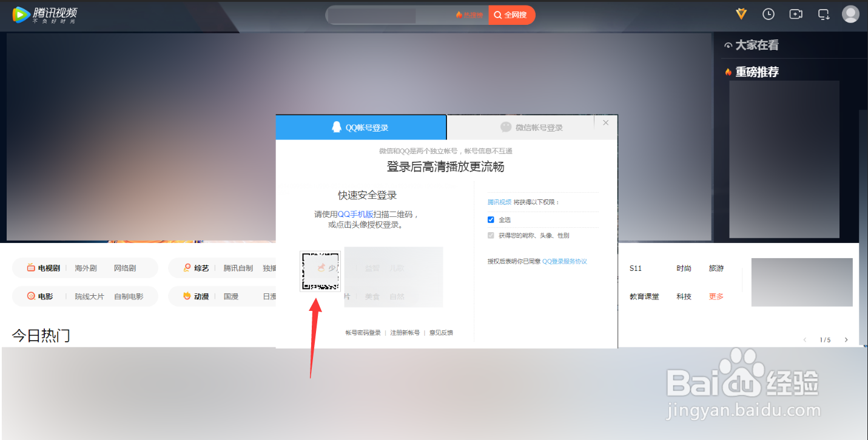Open the QQ登录服务协议 link
Image resolution: width=868 pixels, height=440 pixels.
(x=565, y=262)
